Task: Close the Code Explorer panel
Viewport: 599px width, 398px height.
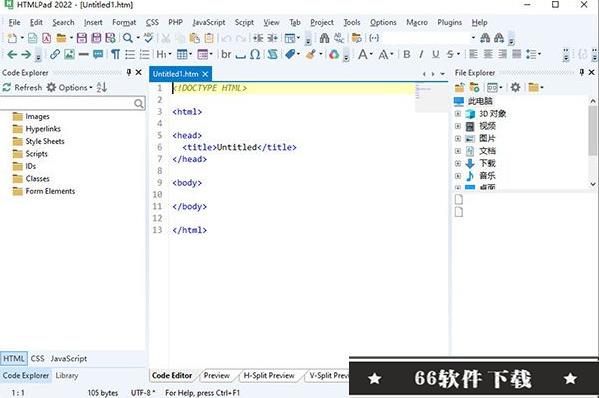Action: coord(139,72)
